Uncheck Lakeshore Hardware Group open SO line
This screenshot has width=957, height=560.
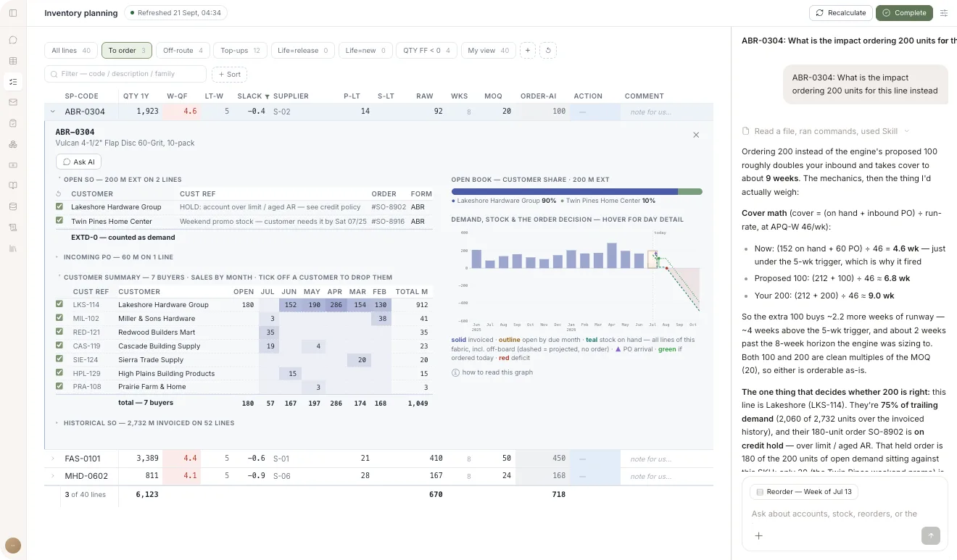pos(59,206)
